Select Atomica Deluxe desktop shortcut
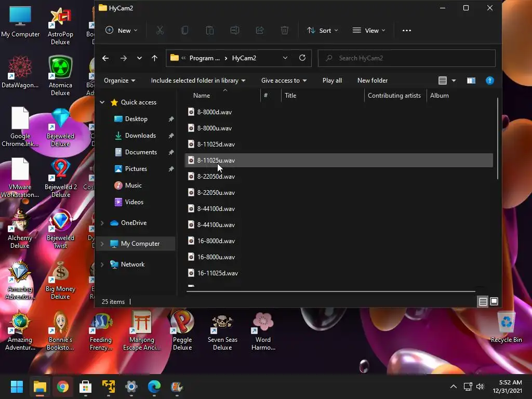The width and height of the screenshot is (532, 399). [60, 76]
